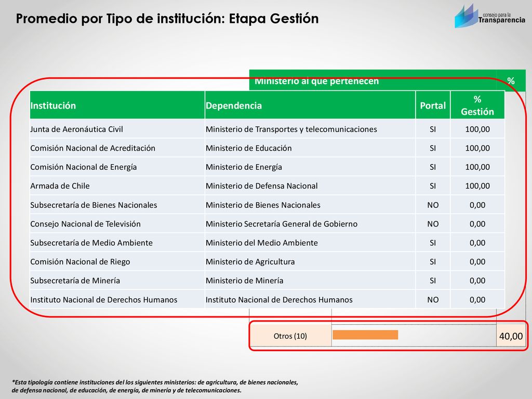Image resolution: width=532 pixels, height=399 pixels.
Task: Select 'Ministerio de Minería' cell
Action: click(310, 281)
